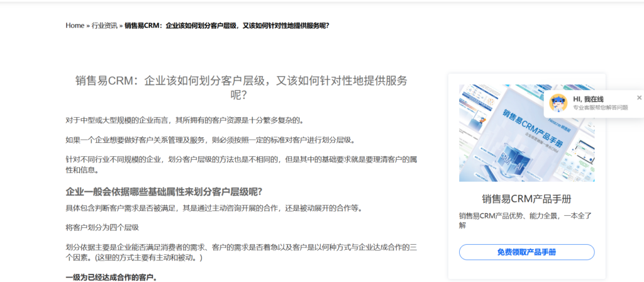Click the customer service robot avatar icon
The height and width of the screenshot is (282, 644).
pyautogui.click(x=558, y=103)
